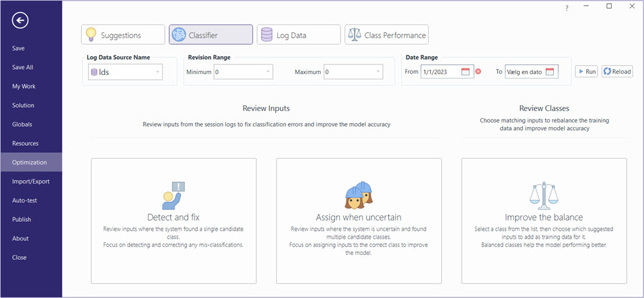The height and width of the screenshot is (298, 644).
Task: Click the back arrow icon in sidebar
Action: [x=21, y=21]
